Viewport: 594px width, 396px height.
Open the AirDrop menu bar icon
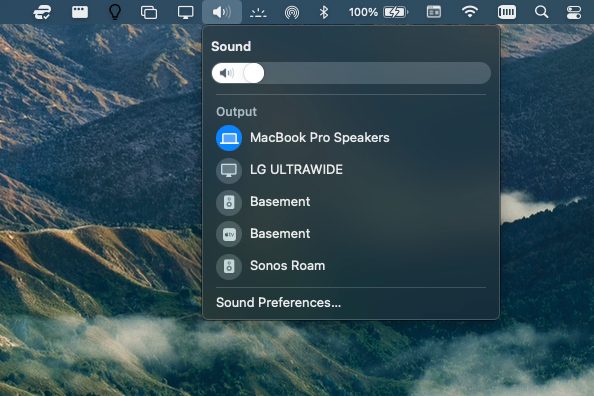(292, 13)
